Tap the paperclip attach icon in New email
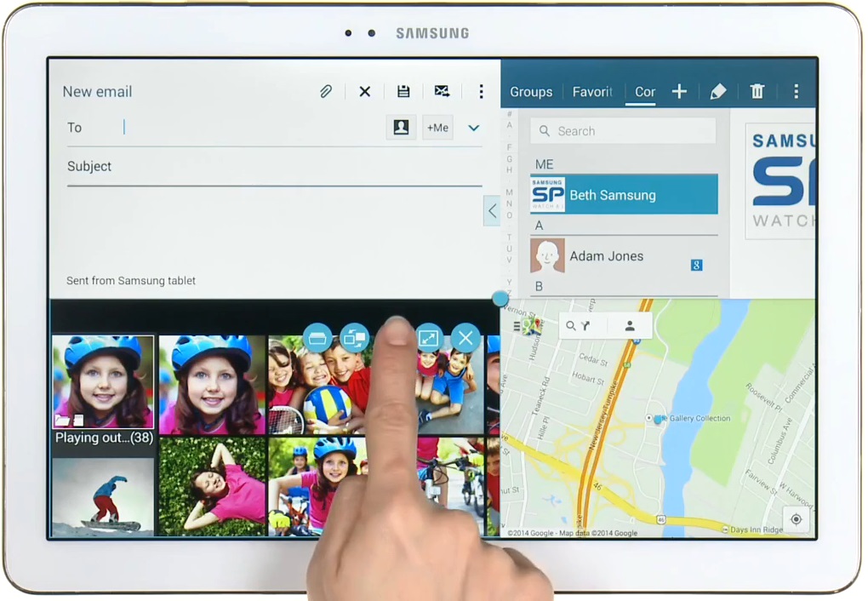 click(325, 91)
